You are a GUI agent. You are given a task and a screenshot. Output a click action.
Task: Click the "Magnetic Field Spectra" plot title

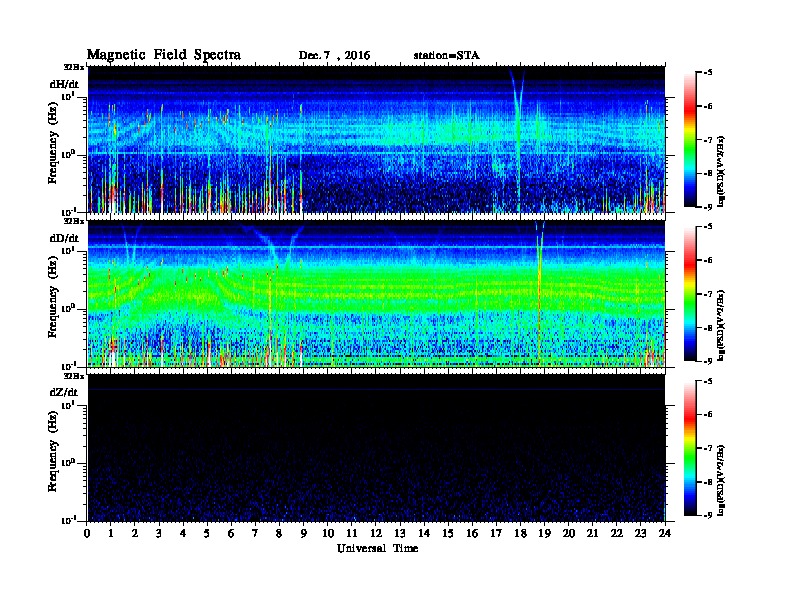(x=164, y=55)
